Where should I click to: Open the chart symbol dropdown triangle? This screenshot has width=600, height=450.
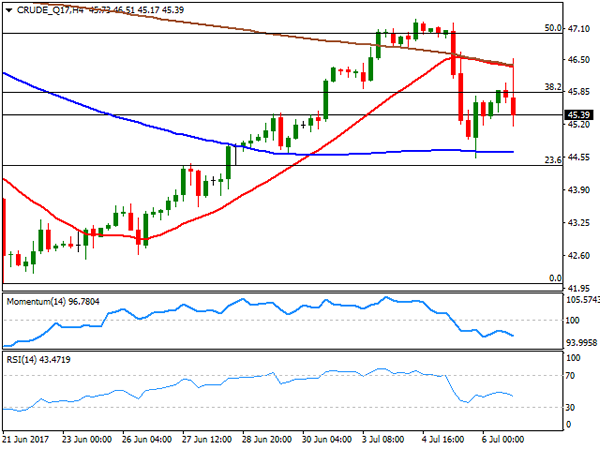click(9, 10)
